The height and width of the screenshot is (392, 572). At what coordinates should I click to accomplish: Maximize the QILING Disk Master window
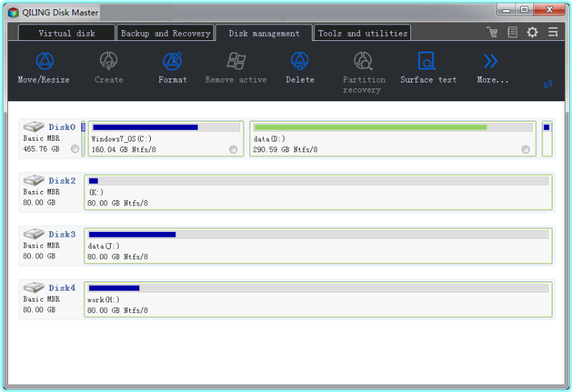pos(524,10)
